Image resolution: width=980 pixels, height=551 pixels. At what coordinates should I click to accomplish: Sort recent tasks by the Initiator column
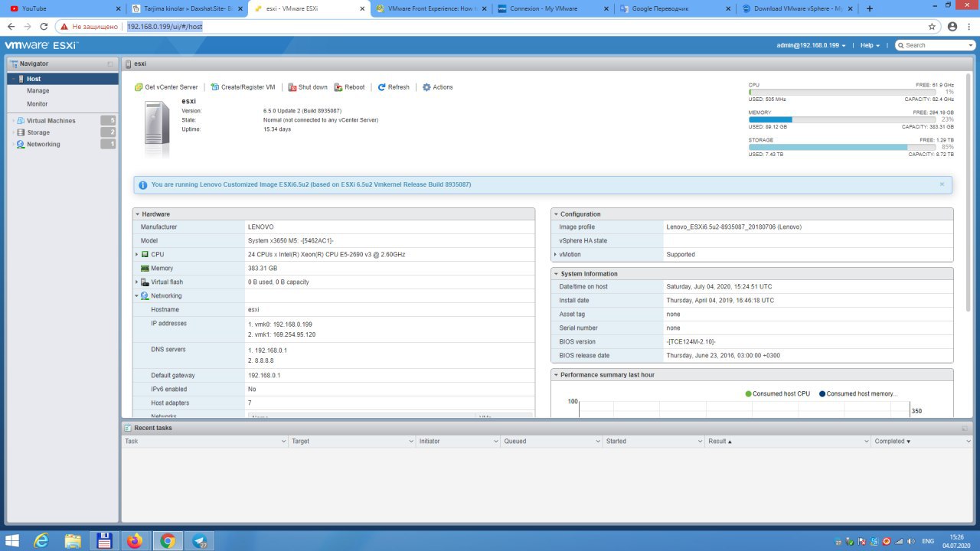click(x=458, y=442)
